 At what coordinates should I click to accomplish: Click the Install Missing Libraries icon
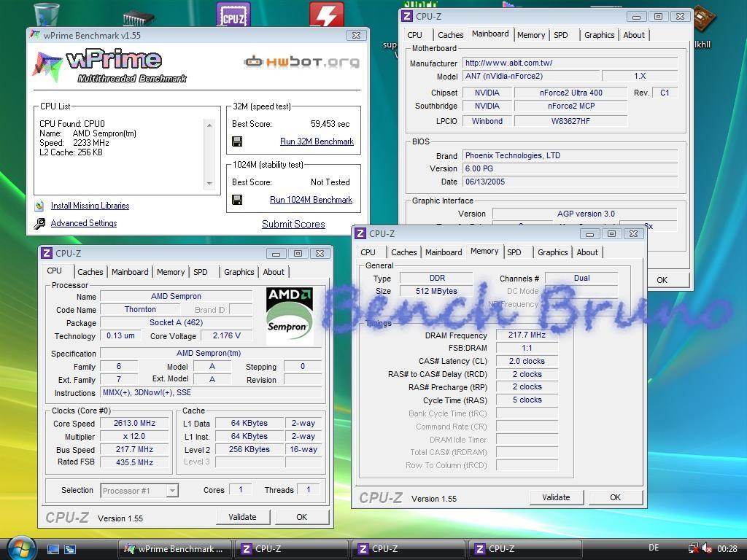[x=39, y=206]
